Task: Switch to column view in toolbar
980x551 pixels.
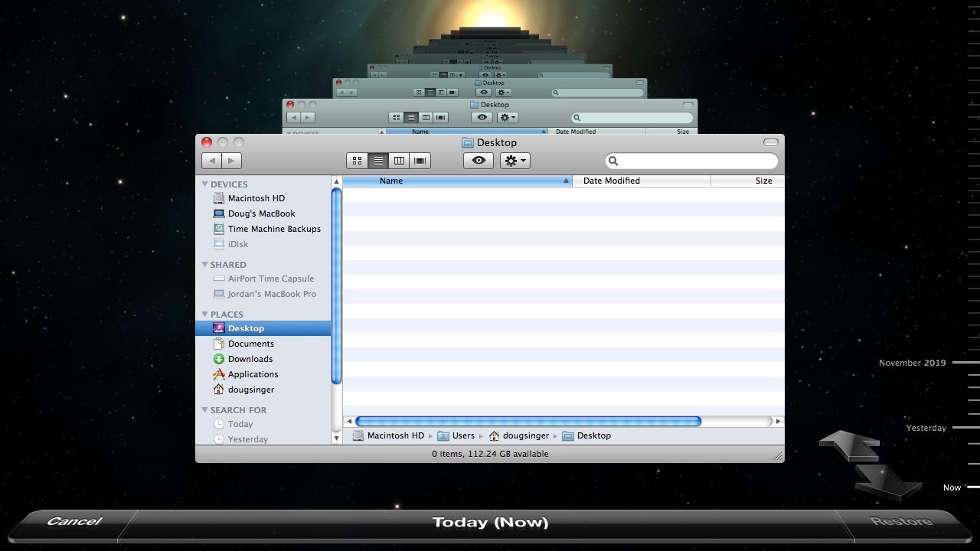Action: point(399,161)
